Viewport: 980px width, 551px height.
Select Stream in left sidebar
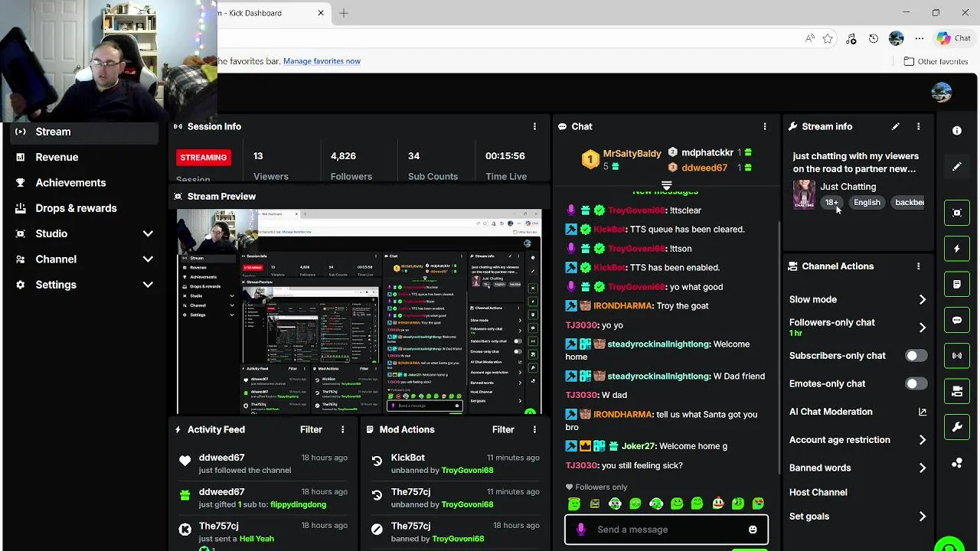pos(84,132)
